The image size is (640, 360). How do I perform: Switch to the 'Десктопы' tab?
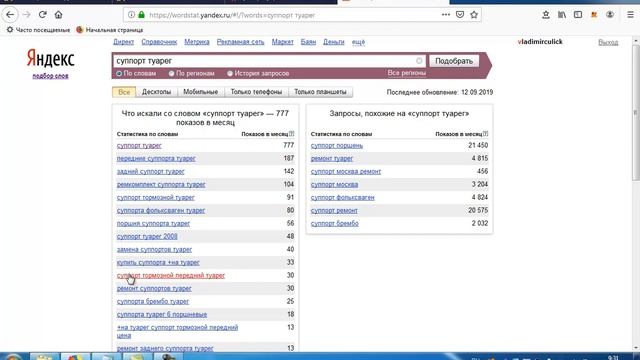[x=156, y=92]
